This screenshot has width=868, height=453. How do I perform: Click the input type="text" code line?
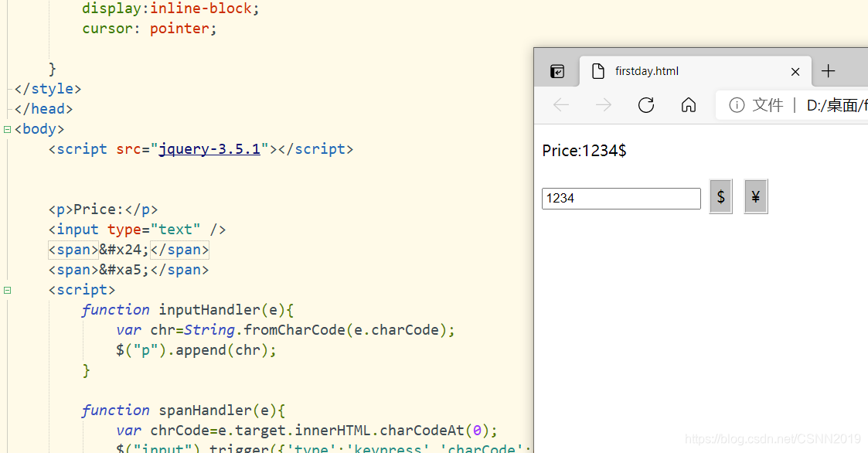(x=138, y=230)
